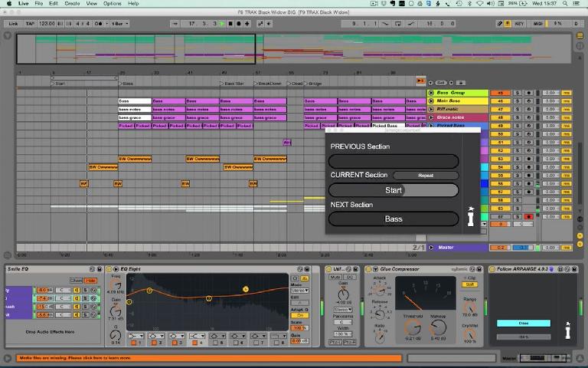This screenshot has width=588, height=368.
Task: Open the Help menu
Action: coord(133,3)
